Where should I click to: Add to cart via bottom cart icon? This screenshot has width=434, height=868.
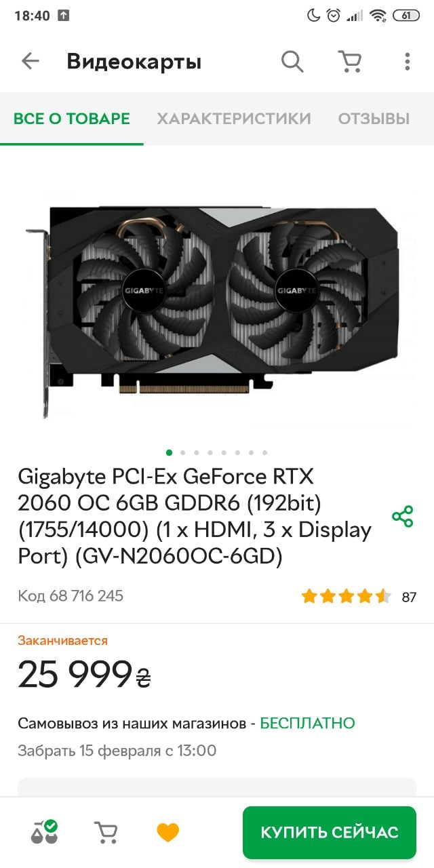click(105, 832)
